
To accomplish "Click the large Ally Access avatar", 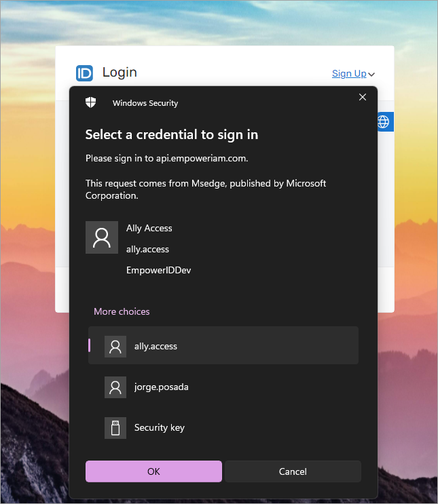I will click(x=102, y=237).
